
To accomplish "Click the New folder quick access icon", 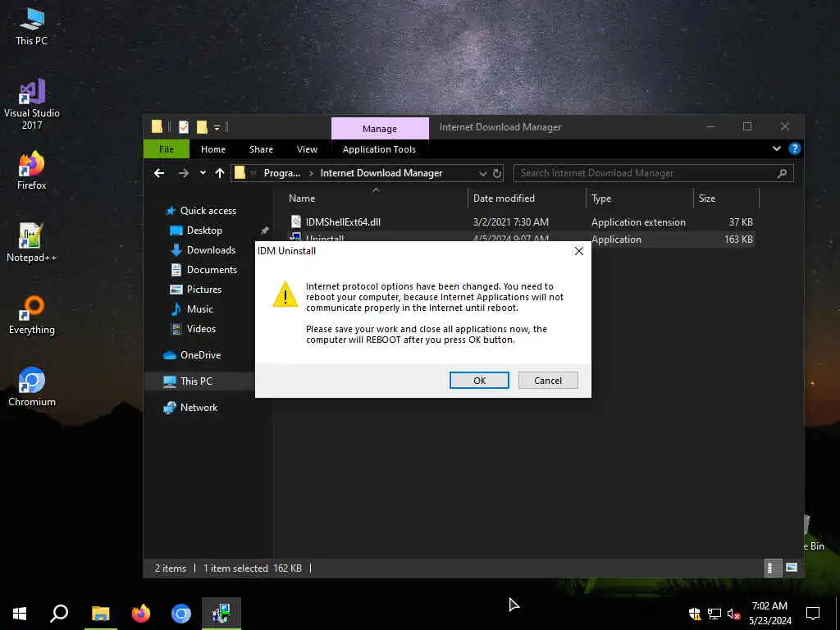I will point(202,127).
